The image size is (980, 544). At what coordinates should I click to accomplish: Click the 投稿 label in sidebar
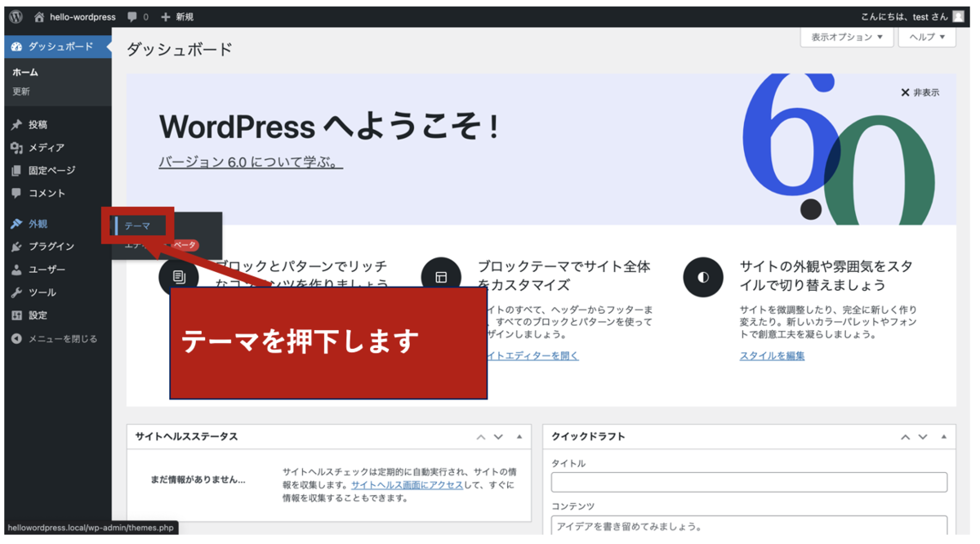pos(38,125)
